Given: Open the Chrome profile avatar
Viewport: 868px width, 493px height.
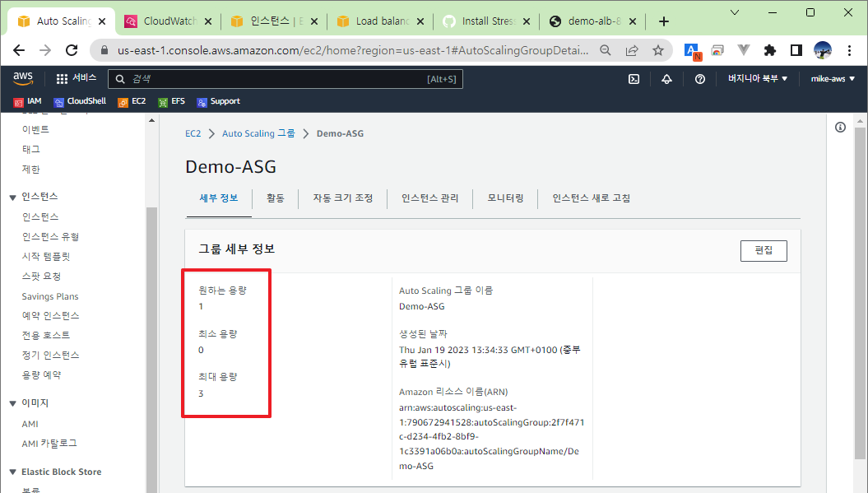Looking at the screenshot, I should (x=823, y=50).
